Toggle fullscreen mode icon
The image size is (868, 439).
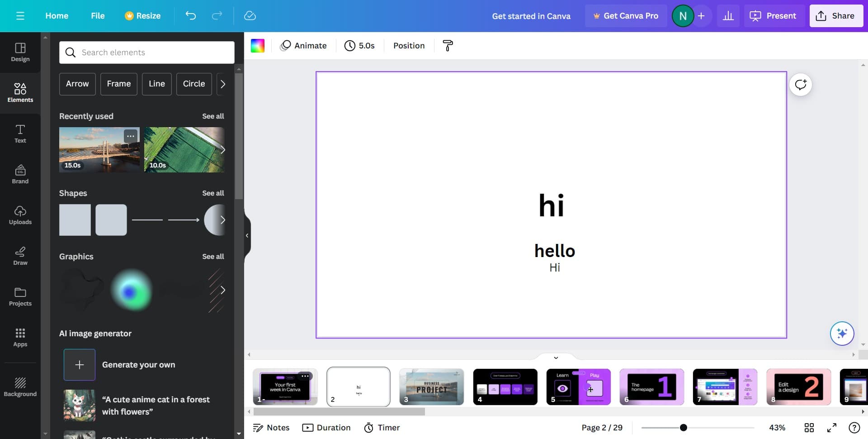(x=832, y=428)
